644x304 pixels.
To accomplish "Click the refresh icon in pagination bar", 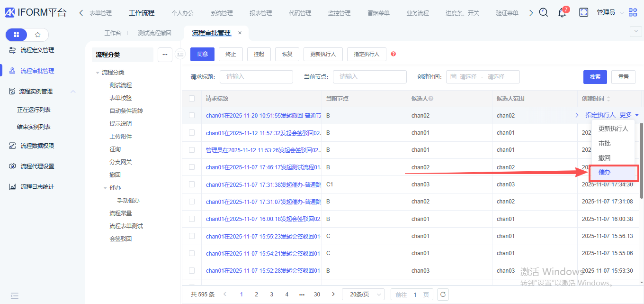I will pyautogui.click(x=443, y=295).
